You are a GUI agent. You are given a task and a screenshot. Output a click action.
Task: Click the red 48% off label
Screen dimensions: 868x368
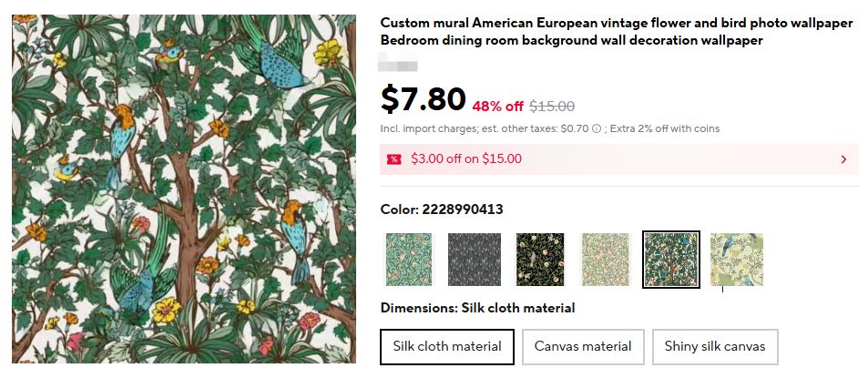[x=497, y=106]
